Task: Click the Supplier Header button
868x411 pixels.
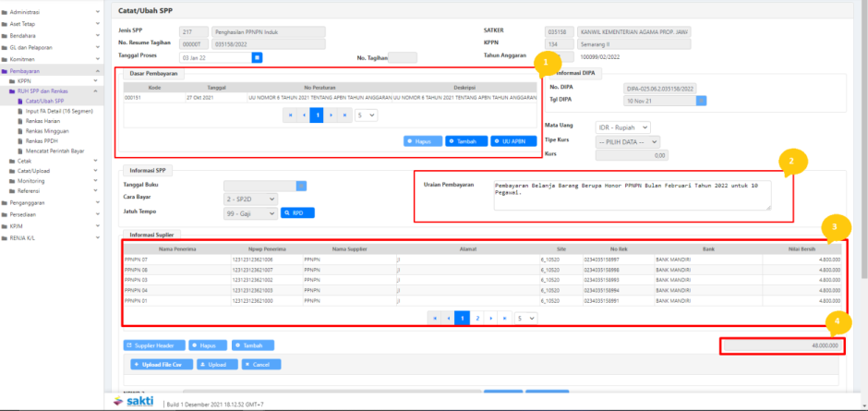Action: coord(153,345)
